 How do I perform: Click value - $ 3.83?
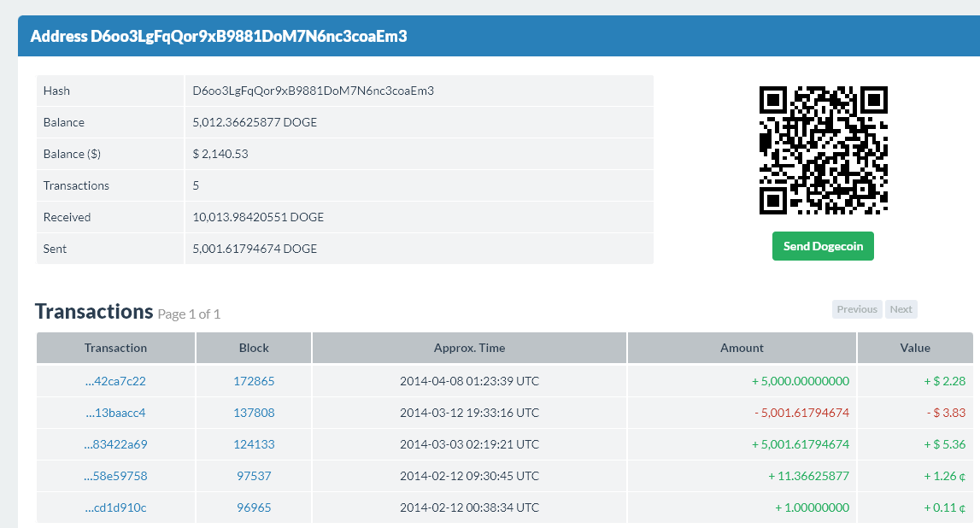[946, 413]
